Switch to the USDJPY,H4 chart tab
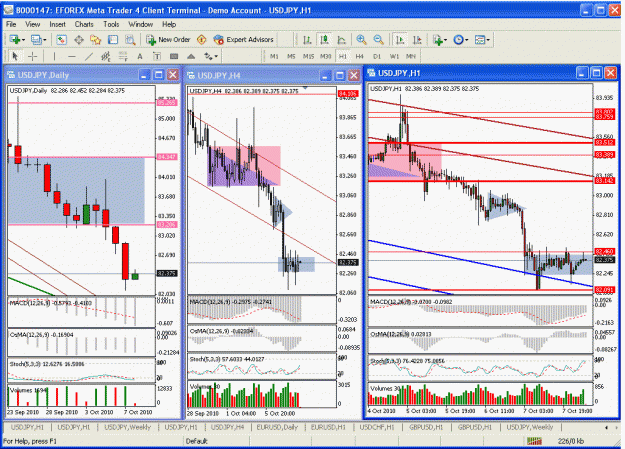Screen dimensions: 625x449 [227, 427]
